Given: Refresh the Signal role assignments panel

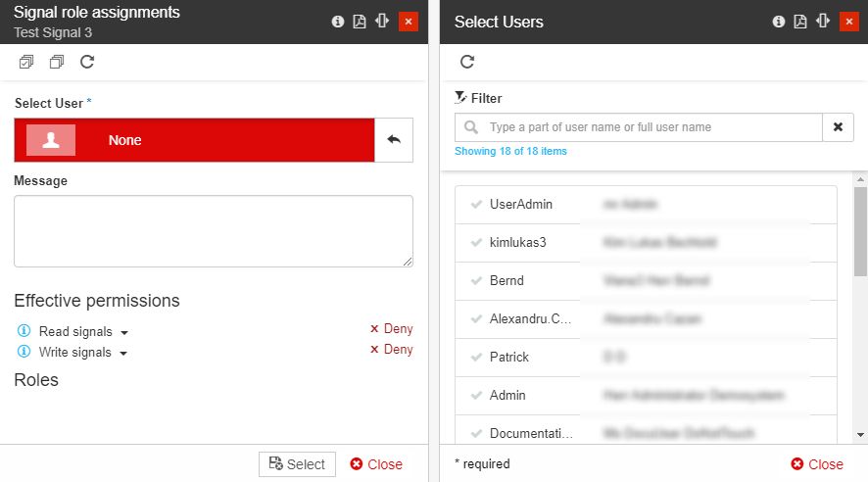Looking at the screenshot, I should pos(87,62).
